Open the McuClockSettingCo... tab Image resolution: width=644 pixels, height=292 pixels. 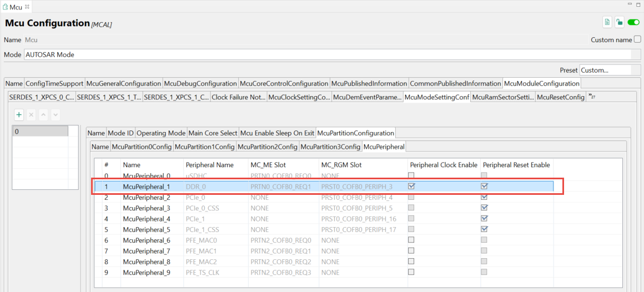coord(299,97)
